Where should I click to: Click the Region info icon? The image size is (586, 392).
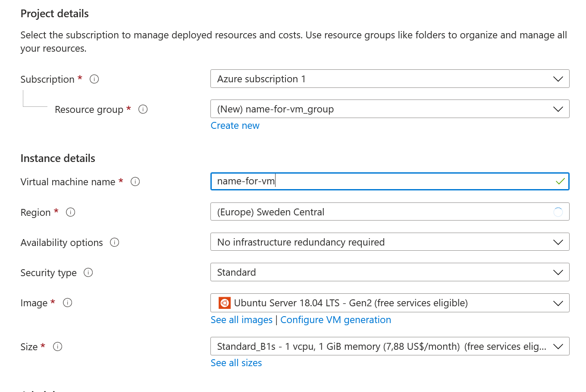71,212
